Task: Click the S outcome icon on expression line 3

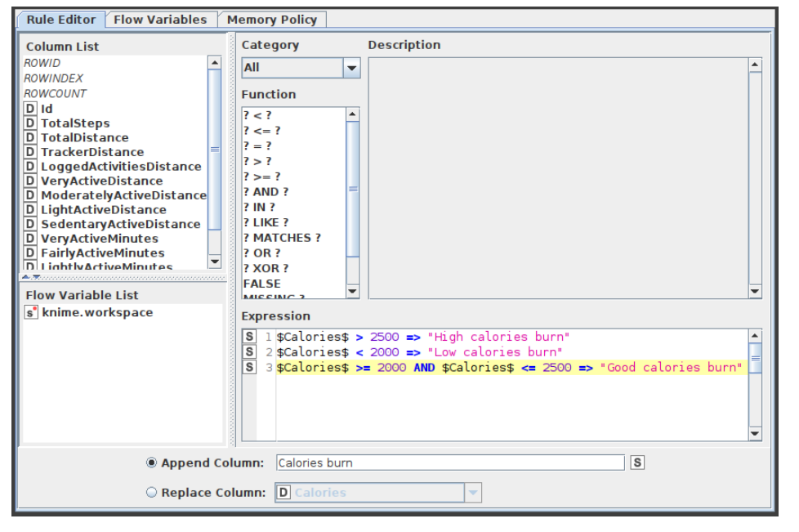Action: pos(249,368)
